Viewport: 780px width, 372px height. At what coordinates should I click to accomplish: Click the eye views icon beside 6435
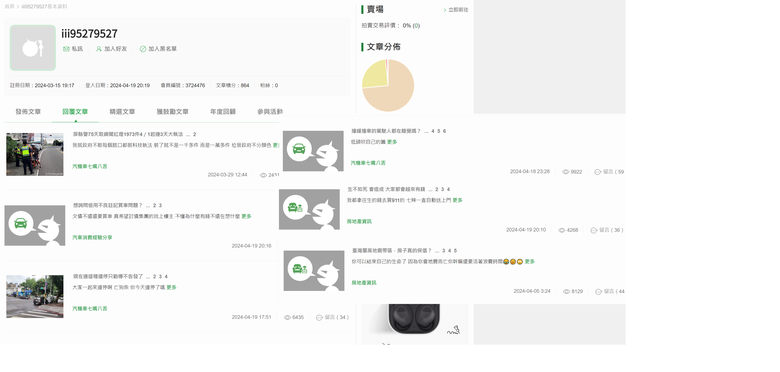pos(287,317)
